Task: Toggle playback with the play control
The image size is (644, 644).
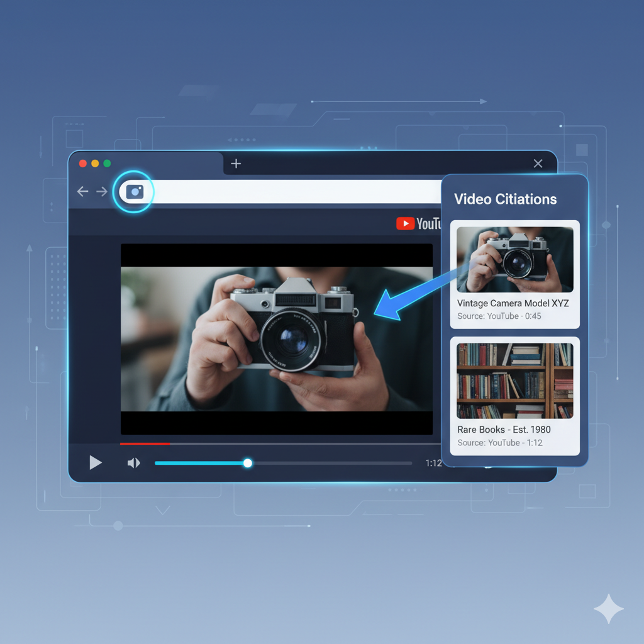Action: click(96, 463)
